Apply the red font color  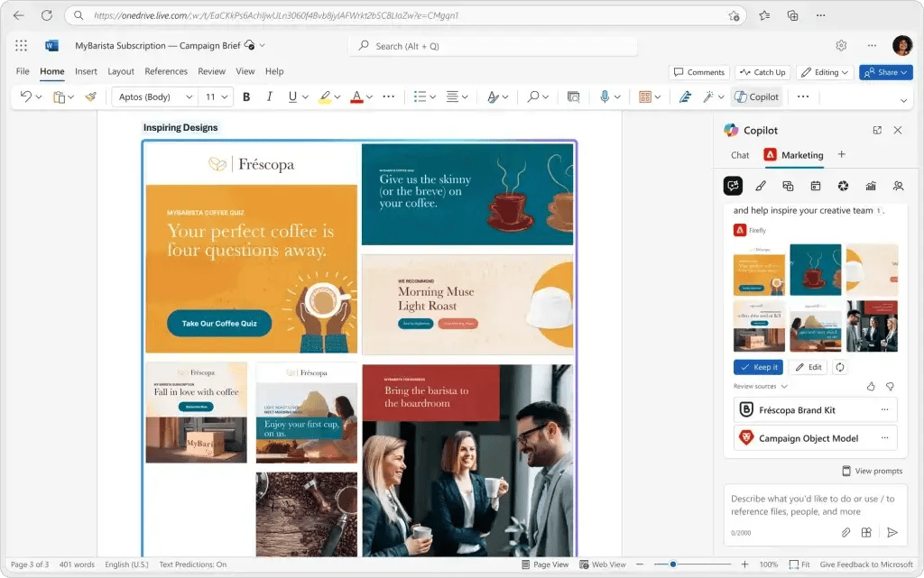(x=356, y=97)
